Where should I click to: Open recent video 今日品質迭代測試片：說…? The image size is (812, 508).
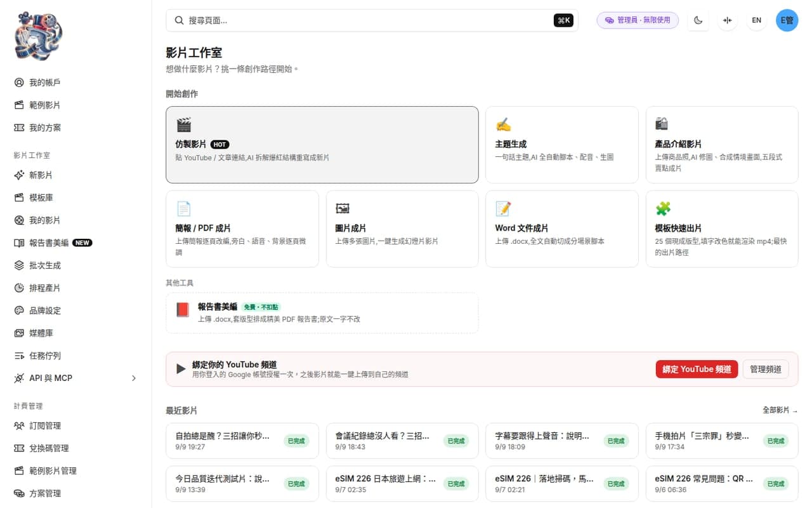coord(242,483)
